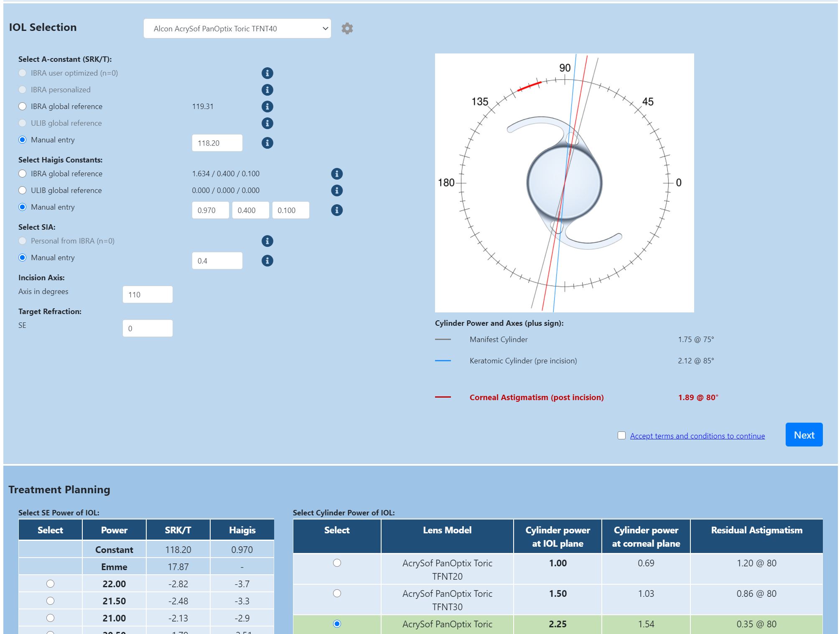Show info for IBRA personalized A-constant
840x634 pixels.
pyautogui.click(x=267, y=90)
